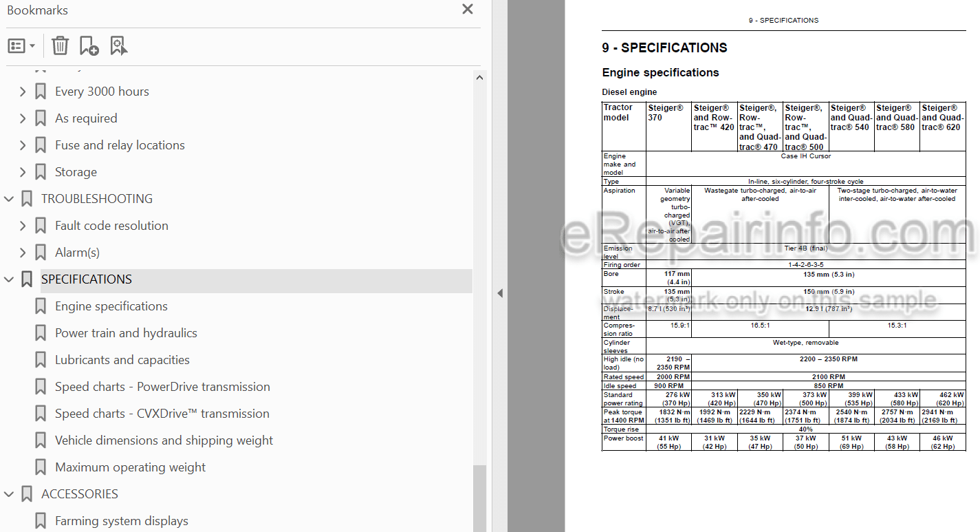Screen dimensions: 980x532
Task: Go to Speed charts - PowerDrive transmission
Action: pyautogui.click(x=162, y=387)
